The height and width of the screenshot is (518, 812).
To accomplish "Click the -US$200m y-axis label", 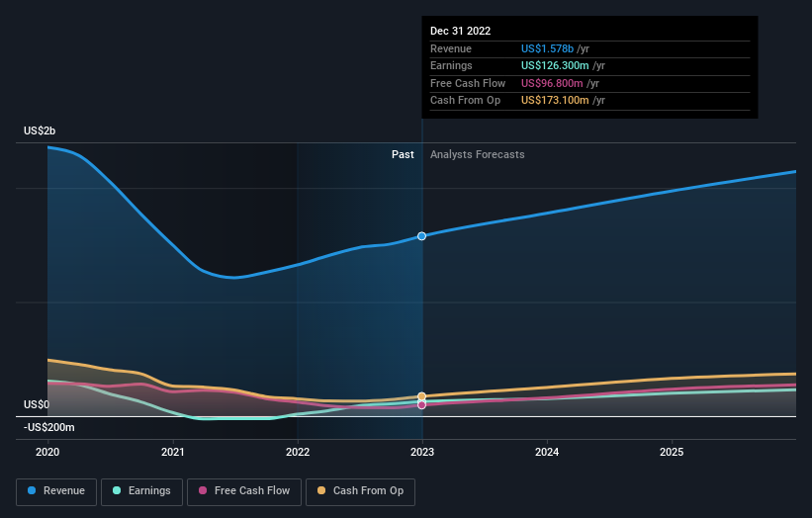I will tap(49, 427).
